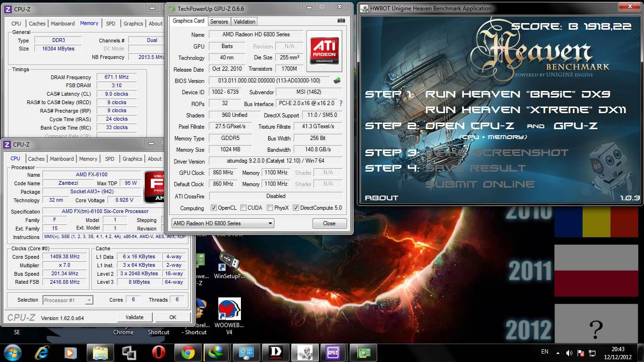Click SAVE RESULT in Heaven Benchmark
This screenshot has width=644, height=362.
point(475,168)
